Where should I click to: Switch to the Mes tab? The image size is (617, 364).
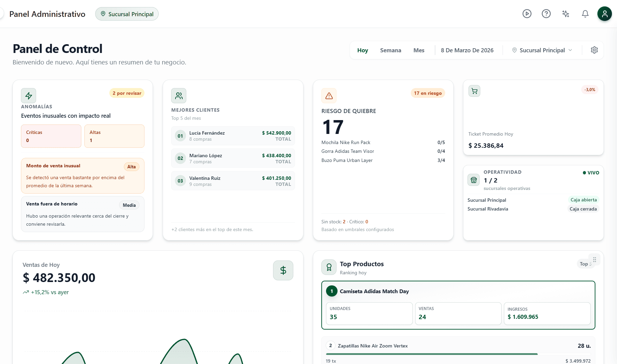point(419,50)
